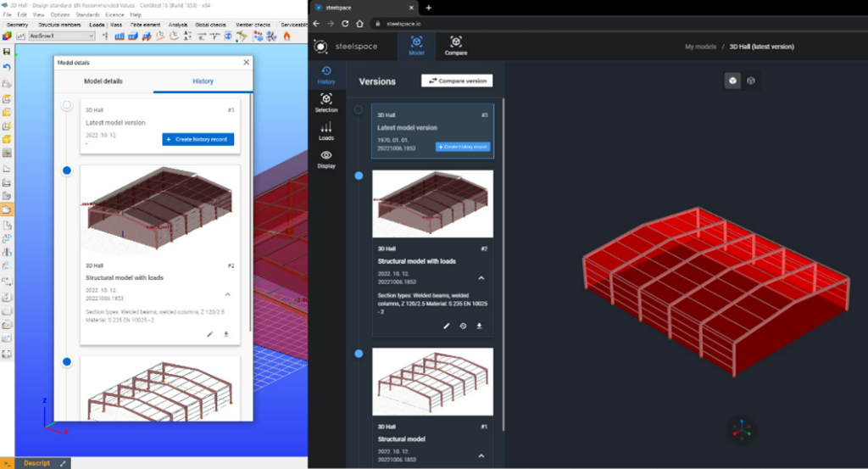
Task: Click the versions panel scrollbar
Action: tap(504, 265)
